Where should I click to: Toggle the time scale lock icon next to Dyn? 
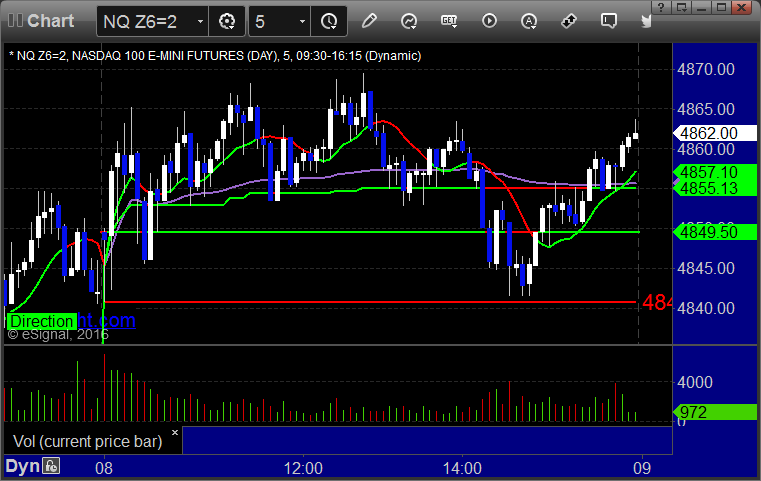[x=50, y=466]
